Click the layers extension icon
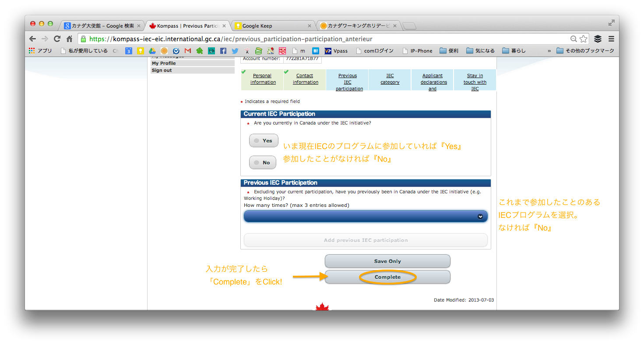 click(x=598, y=39)
